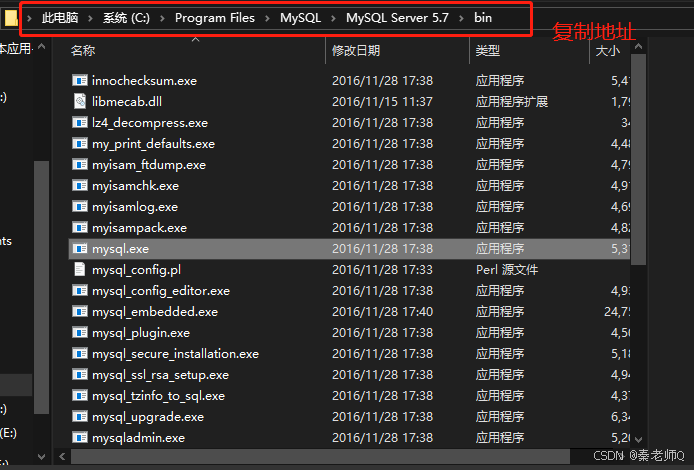Click the 2016/11/28 17:40 date cell
The width and height of the screenshot is (694, 470).
(382, 312)
